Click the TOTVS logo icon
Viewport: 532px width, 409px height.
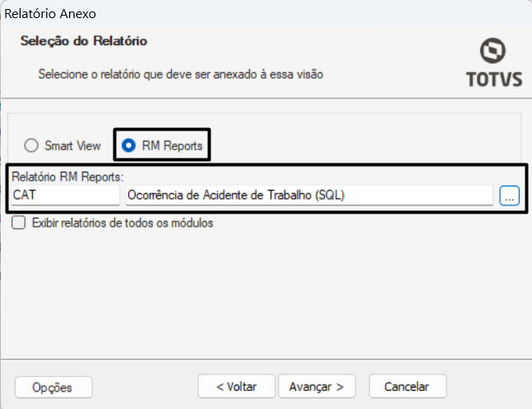[493, 50]
